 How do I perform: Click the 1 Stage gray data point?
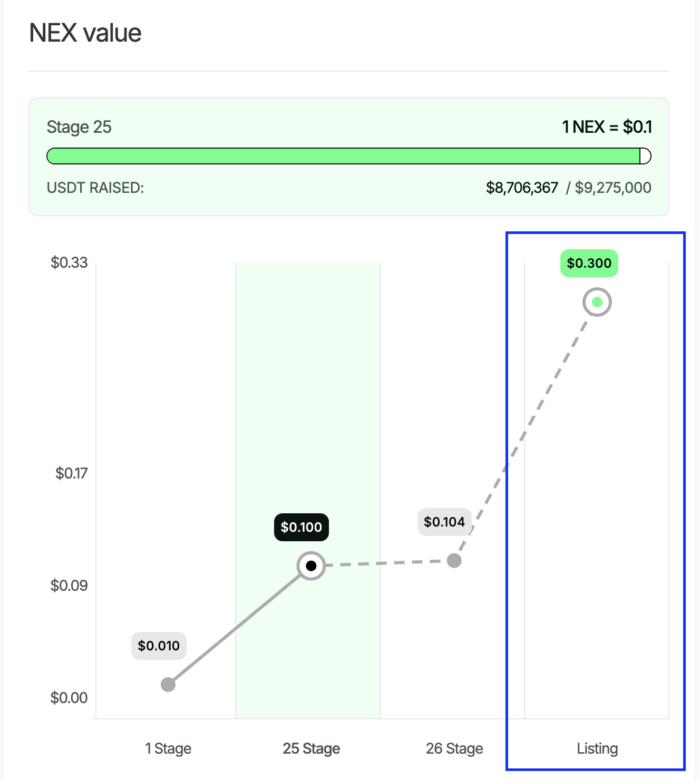tap(168, 684)
